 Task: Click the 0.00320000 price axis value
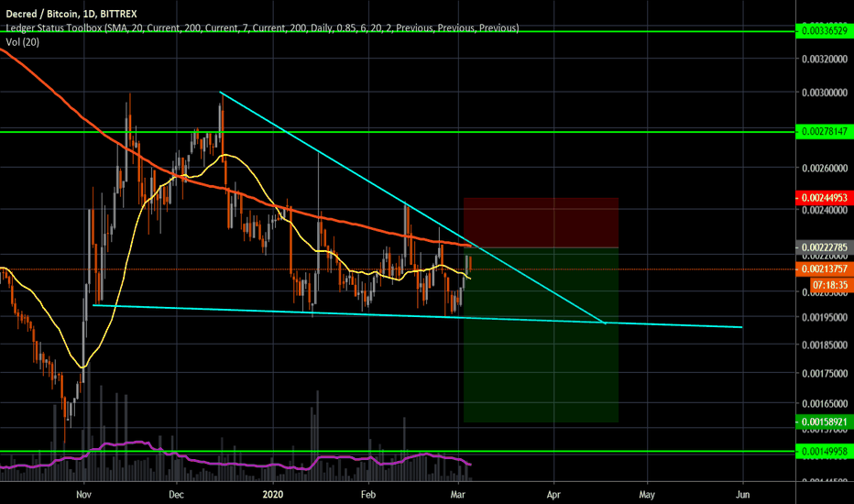(824, 59)
